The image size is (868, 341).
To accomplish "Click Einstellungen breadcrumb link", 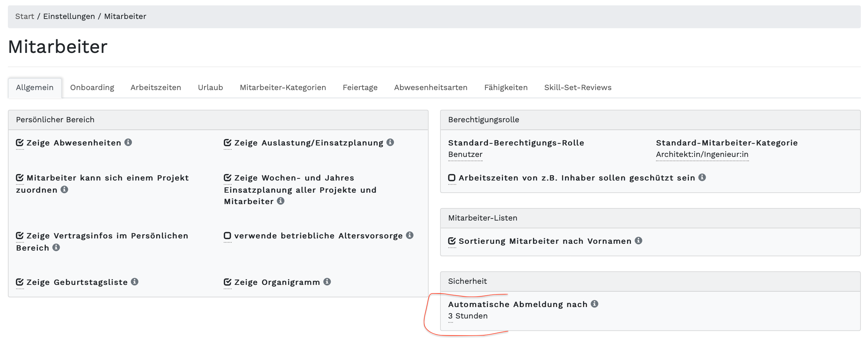I will [69, 16].
